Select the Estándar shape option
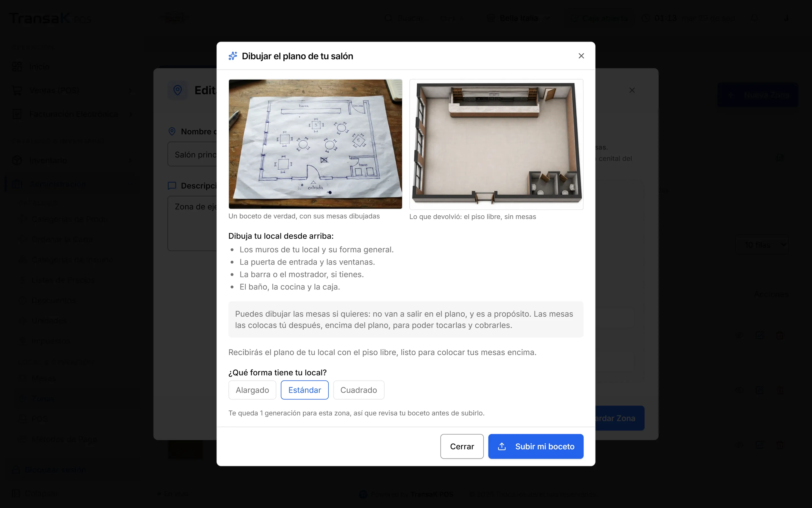The image size is (812, 508). 305,390
